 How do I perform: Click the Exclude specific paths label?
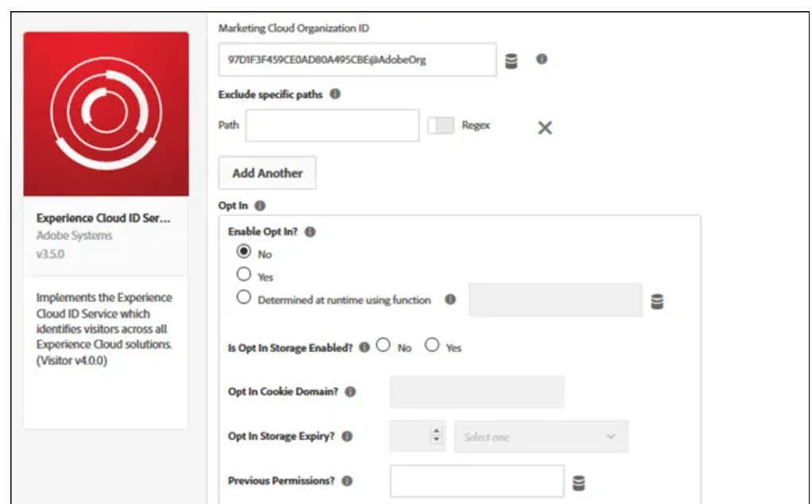point(270,95)
